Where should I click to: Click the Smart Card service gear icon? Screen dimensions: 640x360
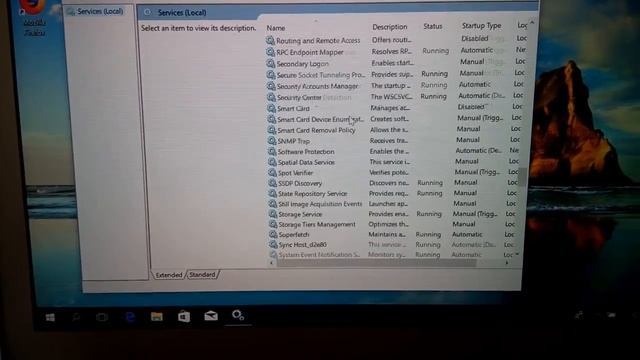[x=271, y=108]
